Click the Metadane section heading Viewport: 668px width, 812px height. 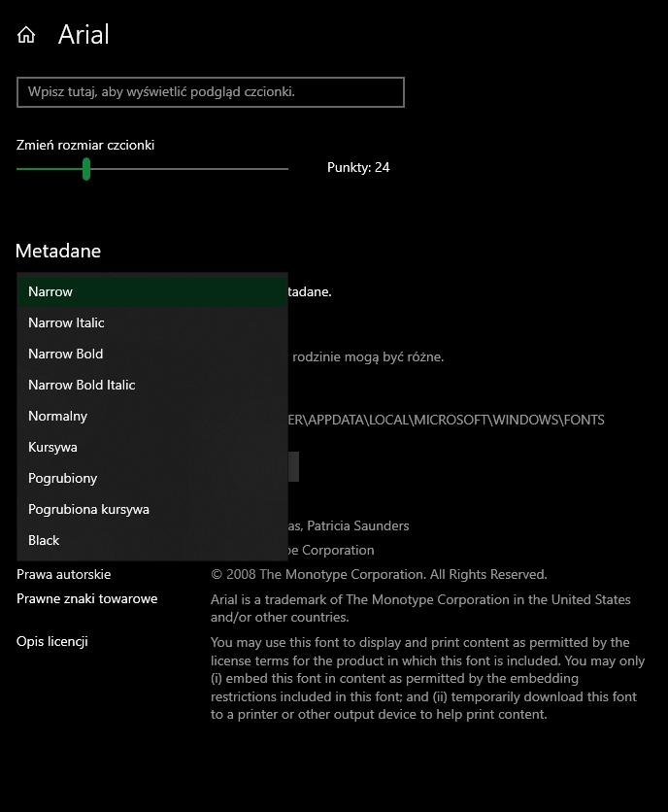(x=58, y=251)
